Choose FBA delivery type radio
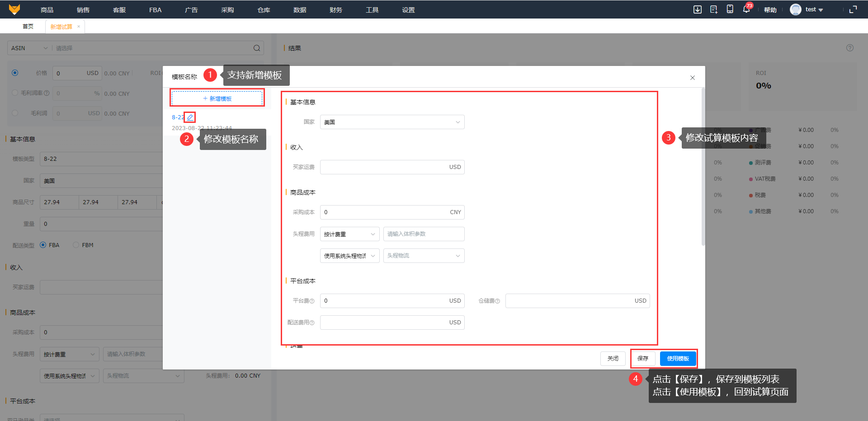Image resolution: width=868 pixels, height=421 pixels. coord(43,245)
